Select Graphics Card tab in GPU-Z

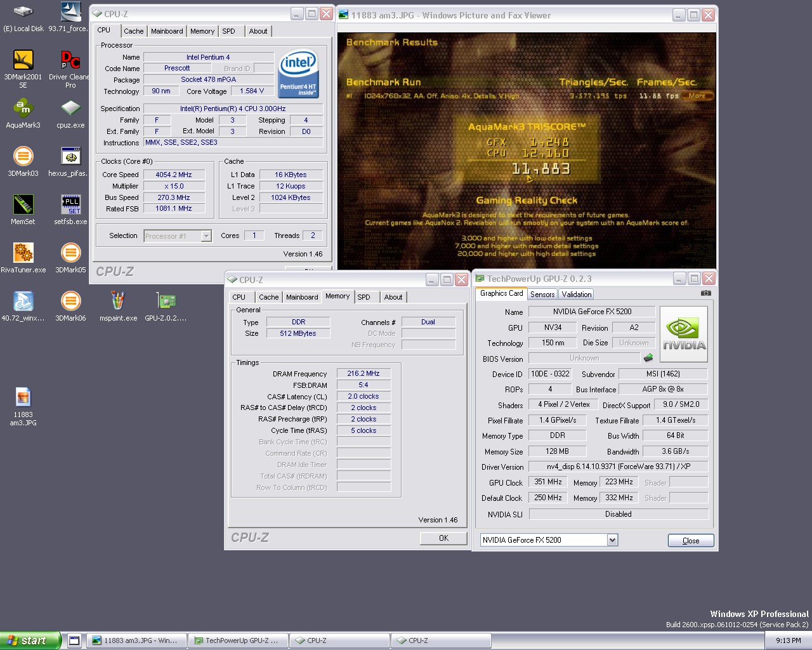501,293
